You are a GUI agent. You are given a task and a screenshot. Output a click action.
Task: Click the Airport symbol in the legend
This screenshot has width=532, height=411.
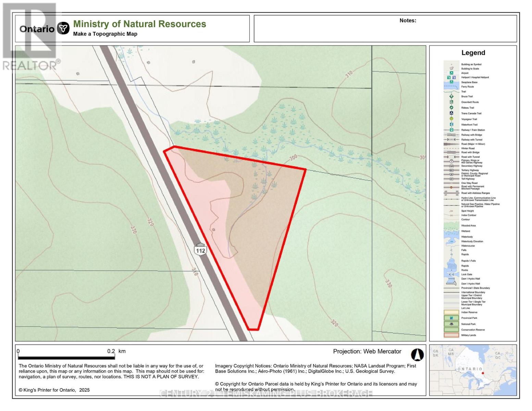point(451,73)
